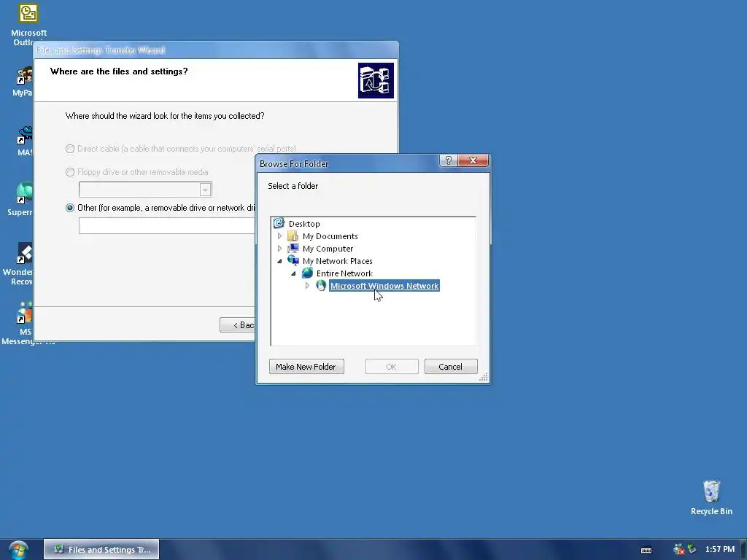Image resolution: width=747 pixels, height=560 pixels.
Task: Click the 1:57 PM clock
Action: [720, 549]
